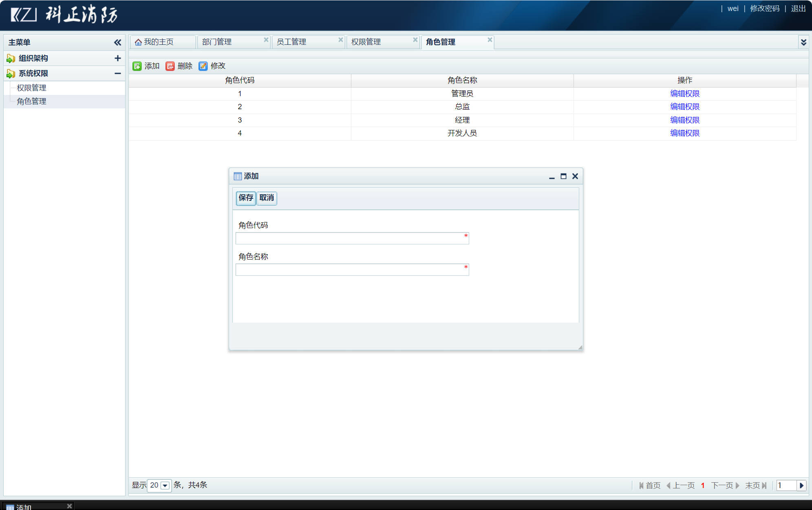Click 保存 button in the add dialog
Viewport: 812px width, 510px height.
[246, 198]
